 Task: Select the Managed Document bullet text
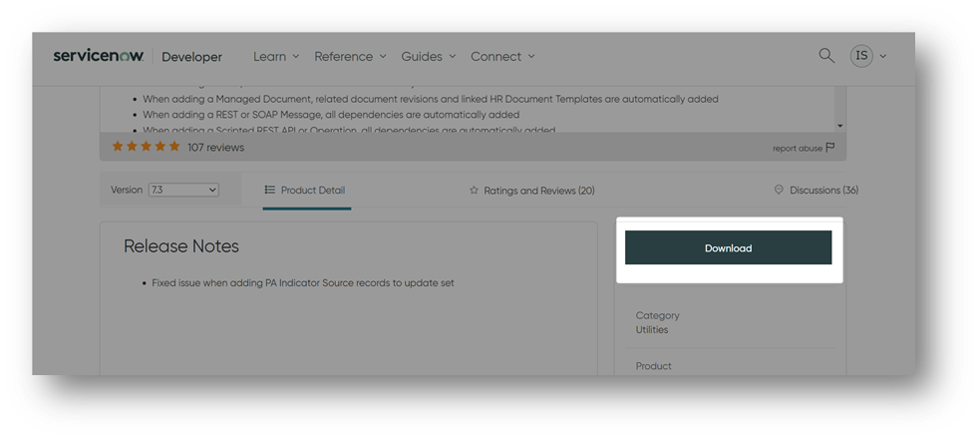pos(431,99)
